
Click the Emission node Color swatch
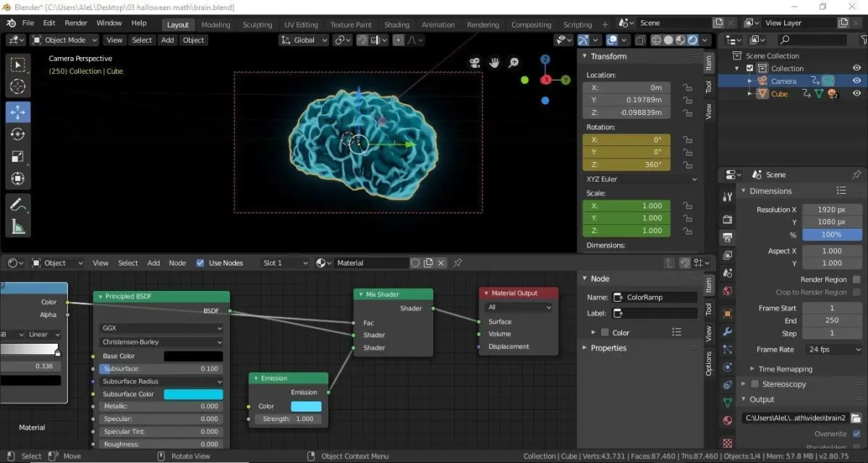click(x=306, y=406)
